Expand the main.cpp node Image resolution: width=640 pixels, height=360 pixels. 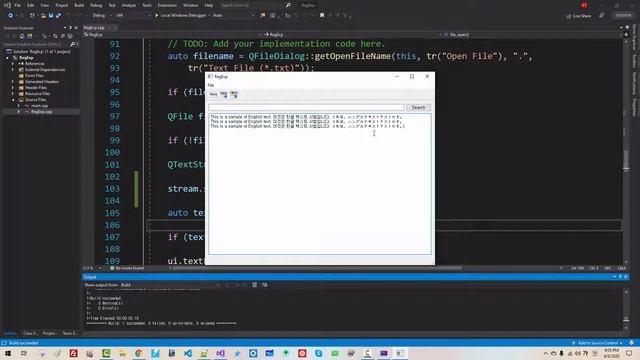(18, 106)
